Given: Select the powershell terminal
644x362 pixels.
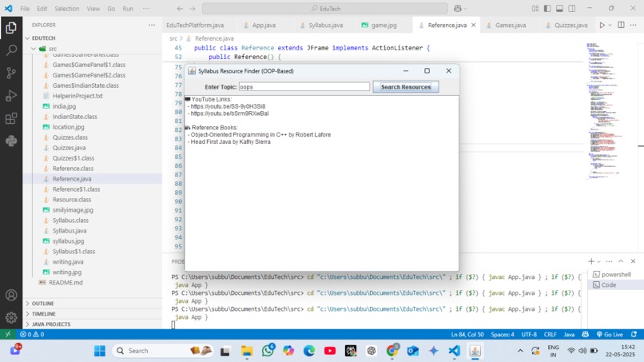Looking at the screenshot, I should [616, 274].
